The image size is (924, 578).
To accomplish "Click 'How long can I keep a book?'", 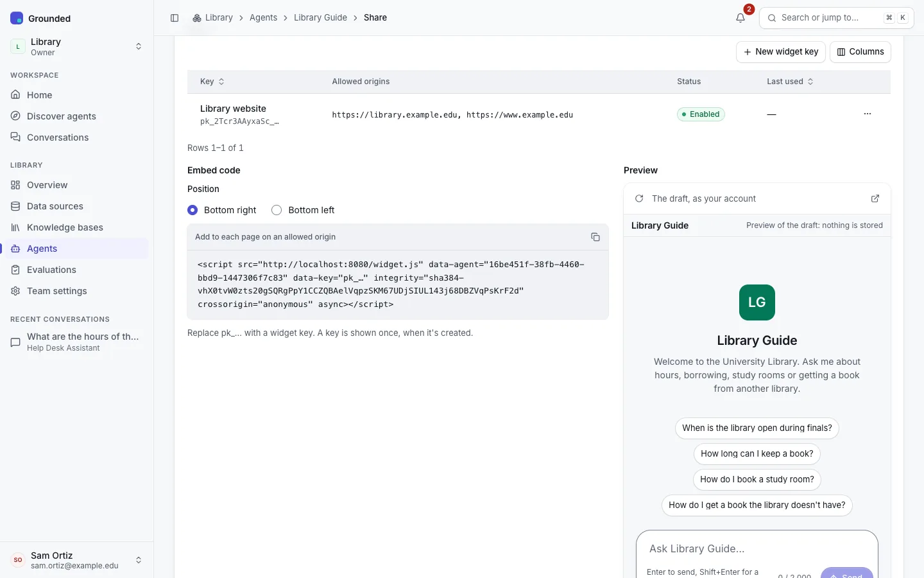I will coord(757,454).
